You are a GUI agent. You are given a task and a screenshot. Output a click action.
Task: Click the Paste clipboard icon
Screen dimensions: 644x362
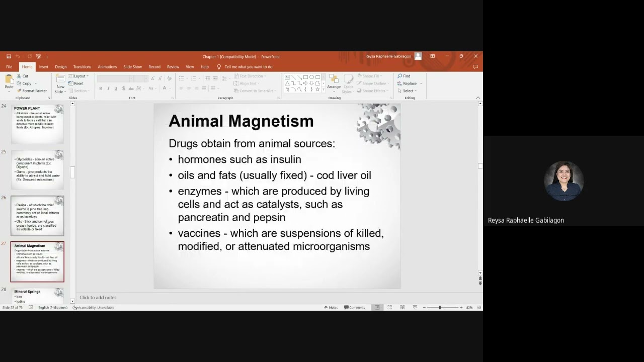click(x=9, y=78)
